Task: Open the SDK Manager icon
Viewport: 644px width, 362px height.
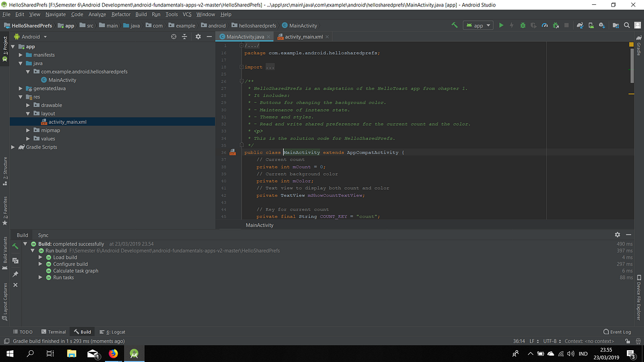Action: [602, 25]
